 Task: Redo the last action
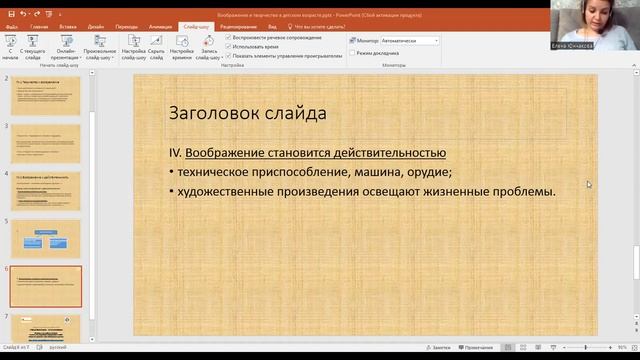click(x=37, y=14)
